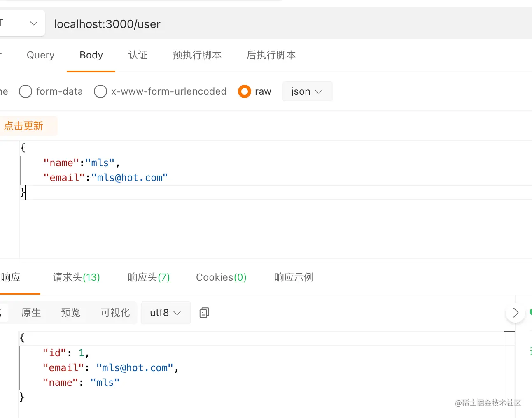Click the "id": 1 line in response
Image resolution: width=532 pixels, height=418 pixels.
tap(66, 353)
